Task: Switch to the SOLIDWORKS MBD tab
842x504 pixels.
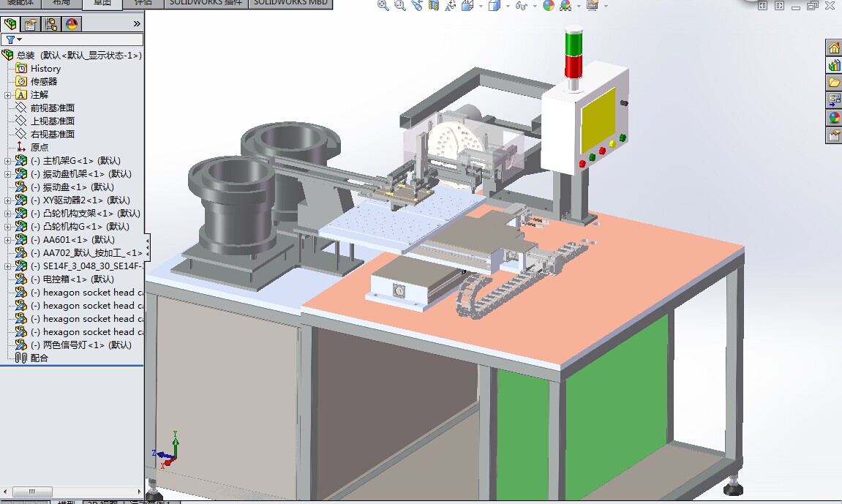Action: [x=290, y=3]
